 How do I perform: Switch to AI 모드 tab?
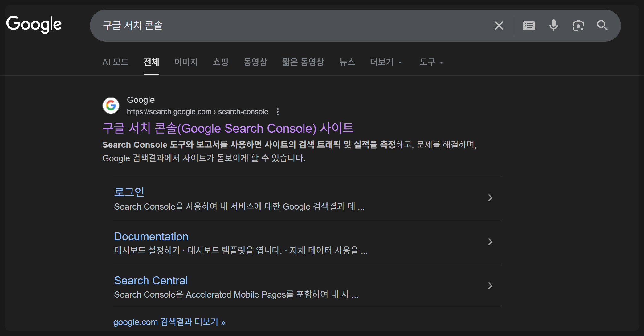point(115,62)
